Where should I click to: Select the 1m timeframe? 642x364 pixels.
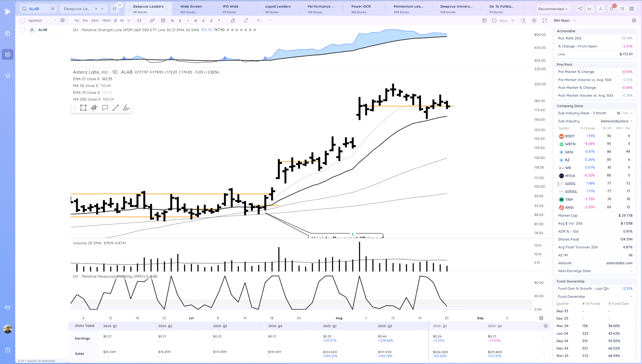point(77,21)
